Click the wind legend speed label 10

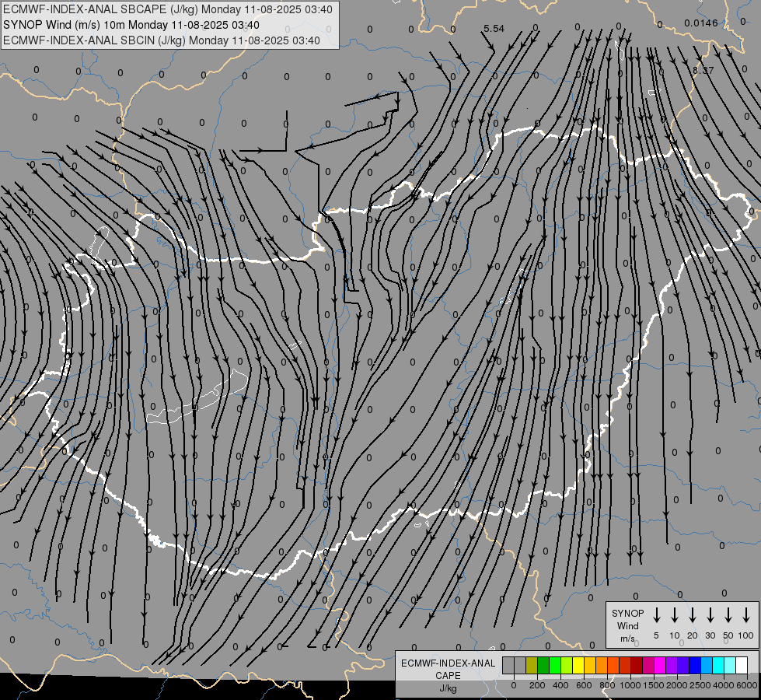[674, 635]
